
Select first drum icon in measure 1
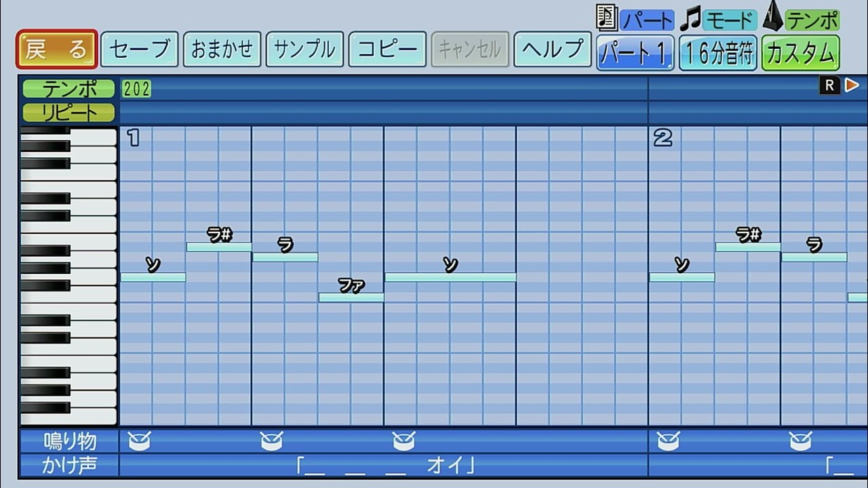[x=139, y=441]
